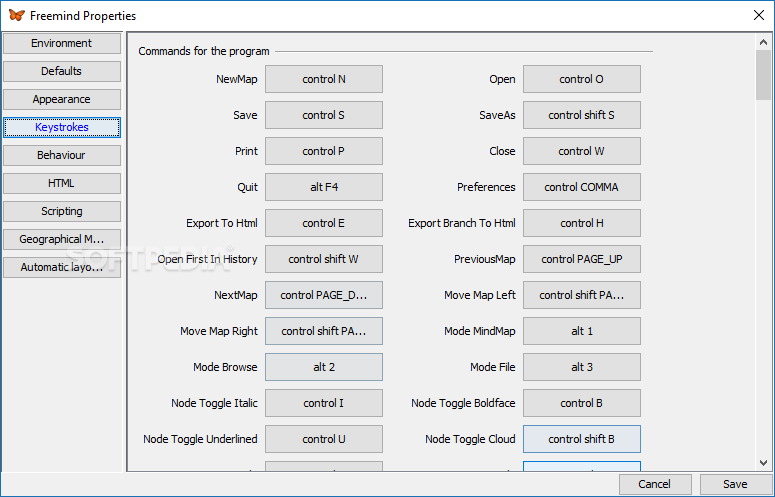This screenshot has height=497, width=775.
Task: Edit the Close keystroke control W
Action: click(582, 151)
